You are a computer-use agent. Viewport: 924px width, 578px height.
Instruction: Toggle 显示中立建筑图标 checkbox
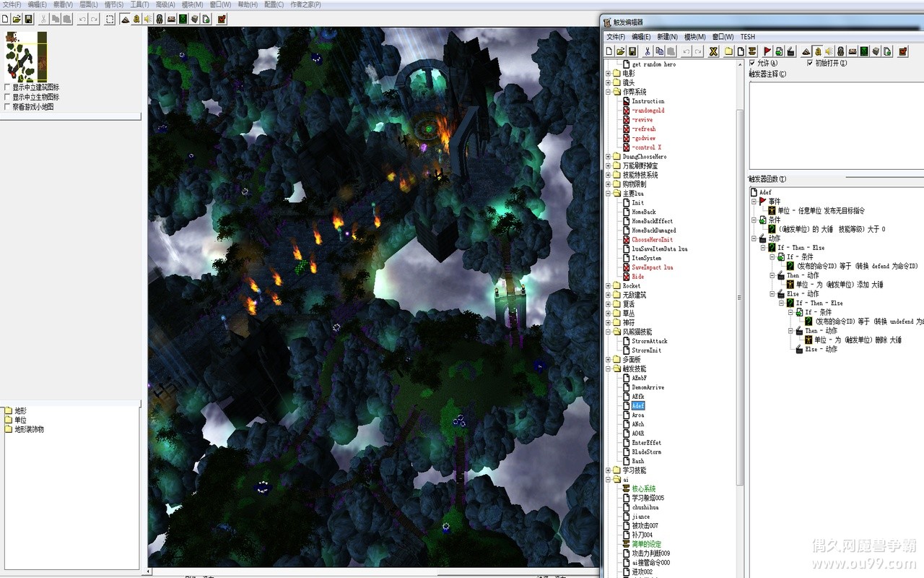(x=7, y=87)
